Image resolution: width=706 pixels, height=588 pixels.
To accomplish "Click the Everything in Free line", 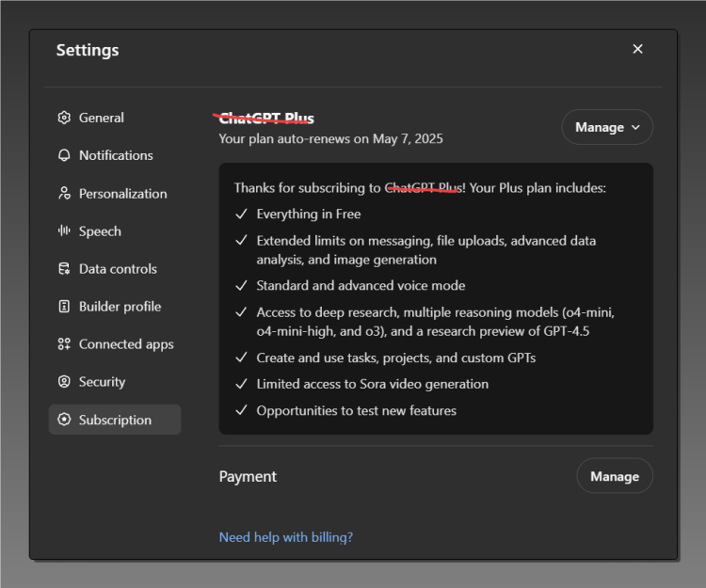I will pyautogui.click(x=309, y=215).
